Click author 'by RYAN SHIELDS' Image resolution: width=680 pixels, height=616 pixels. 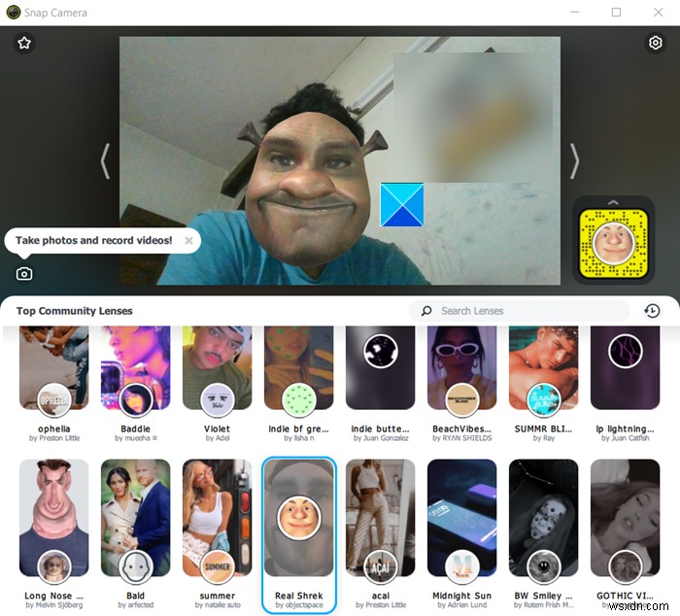pos(461,438)
